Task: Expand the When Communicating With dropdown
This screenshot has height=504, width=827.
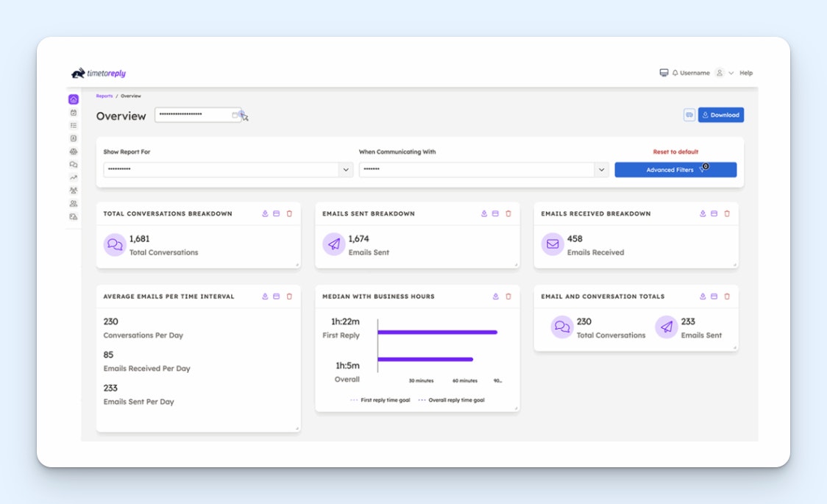Action: [x=601, y=170]
